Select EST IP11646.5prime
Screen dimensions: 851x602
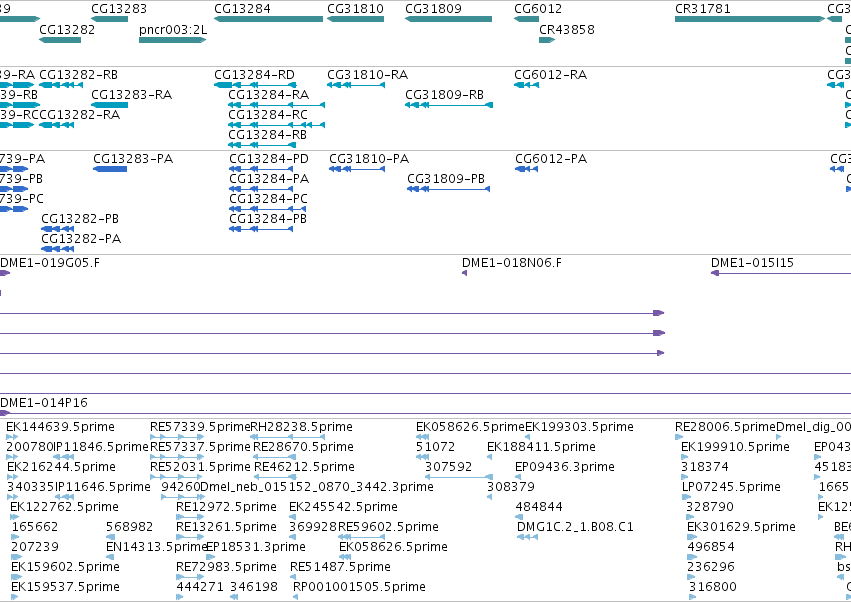click(x=65, y=497)
